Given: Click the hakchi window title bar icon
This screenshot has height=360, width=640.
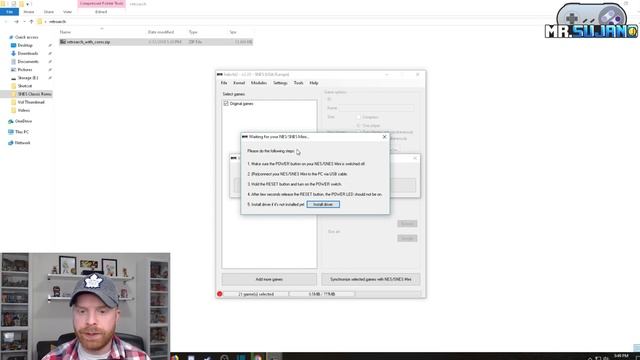Looking at the screenshot, I should click(x=220, y=75).
